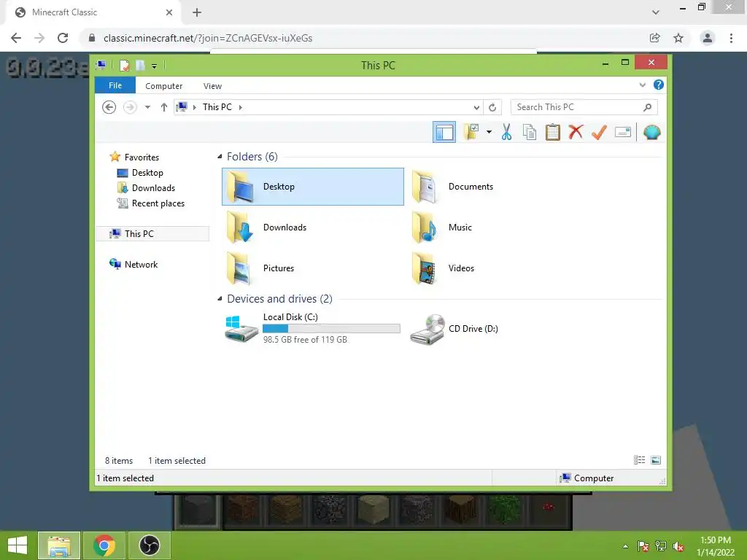
Task: Open the Chrome profile icon
Action: coord(708,38)
